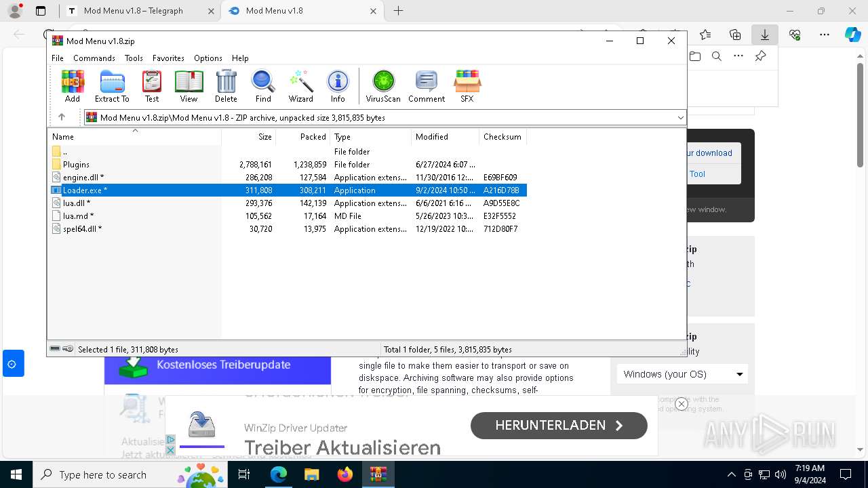868x488 pixels.
Task: Click the SFX toolbar icon
Action: (467, 86)
